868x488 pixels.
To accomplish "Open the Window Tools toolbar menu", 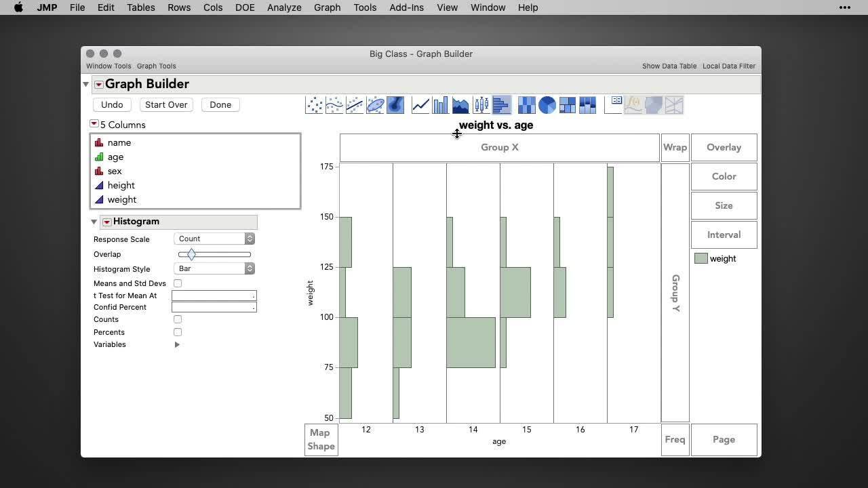I will coord(108,66).
